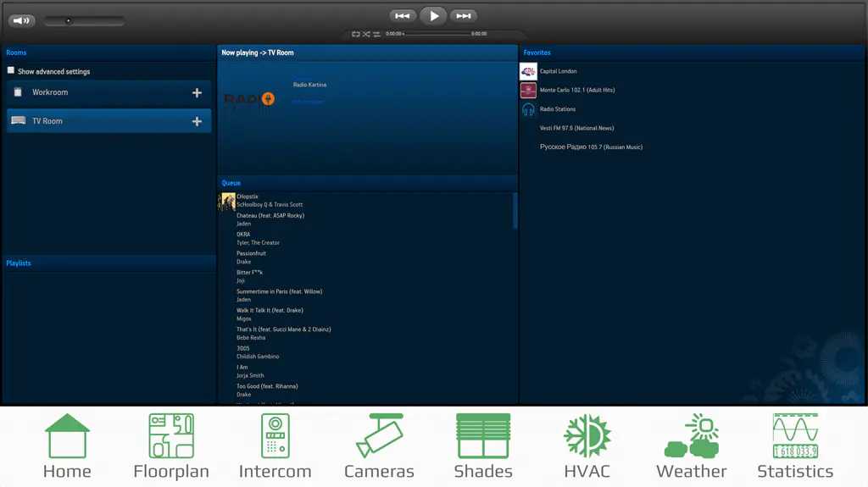
Task: Click the Radio Kartina album art
Action: pos(249,100)
